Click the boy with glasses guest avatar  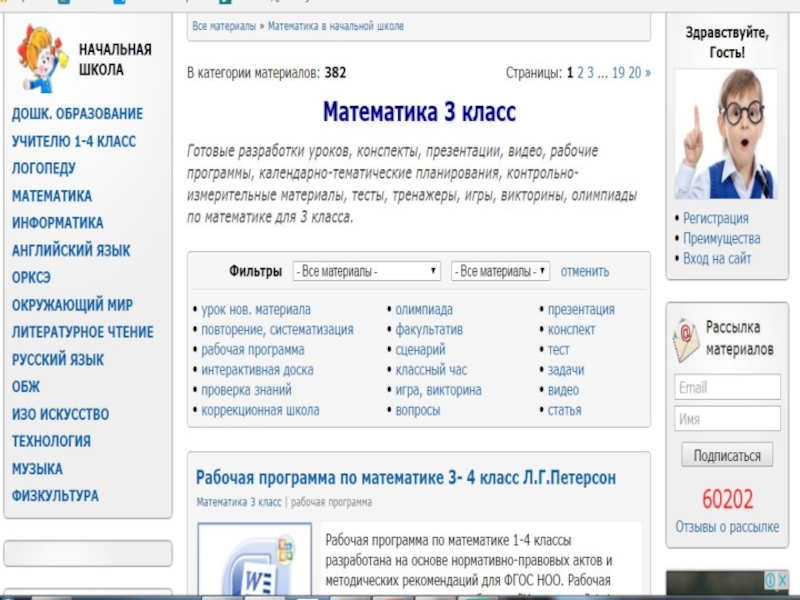pyautogui.click(x=726, y=134)
